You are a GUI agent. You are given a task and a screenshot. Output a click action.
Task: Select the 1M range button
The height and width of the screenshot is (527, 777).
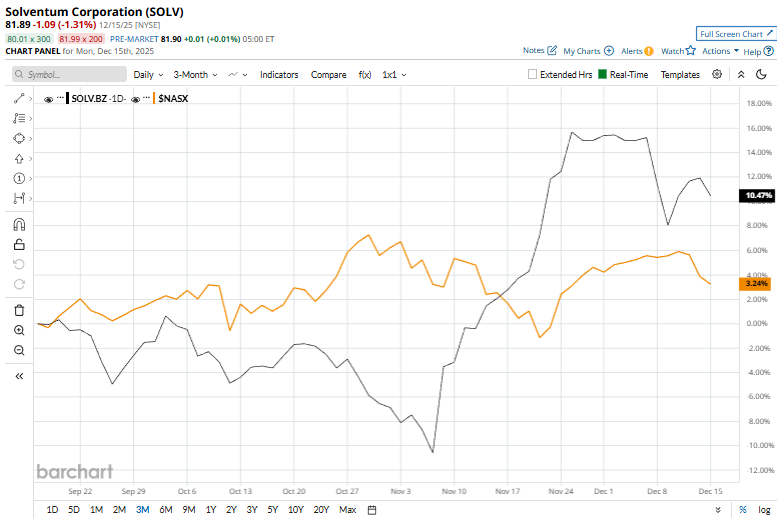pos(96,510)
